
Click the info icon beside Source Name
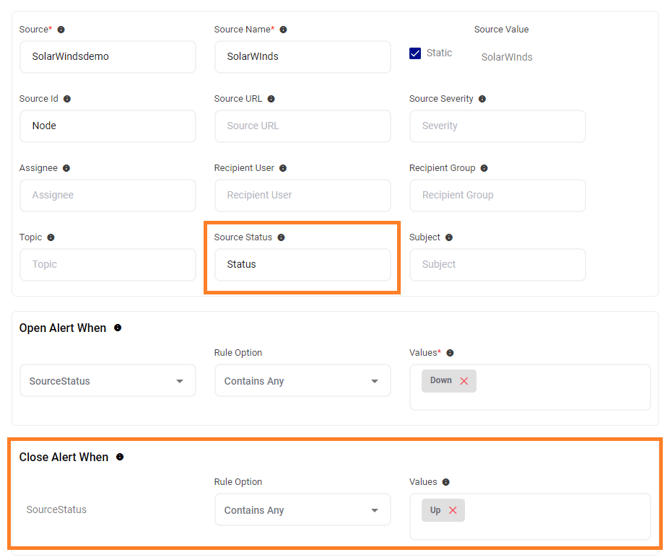click(x=283, y=30)
